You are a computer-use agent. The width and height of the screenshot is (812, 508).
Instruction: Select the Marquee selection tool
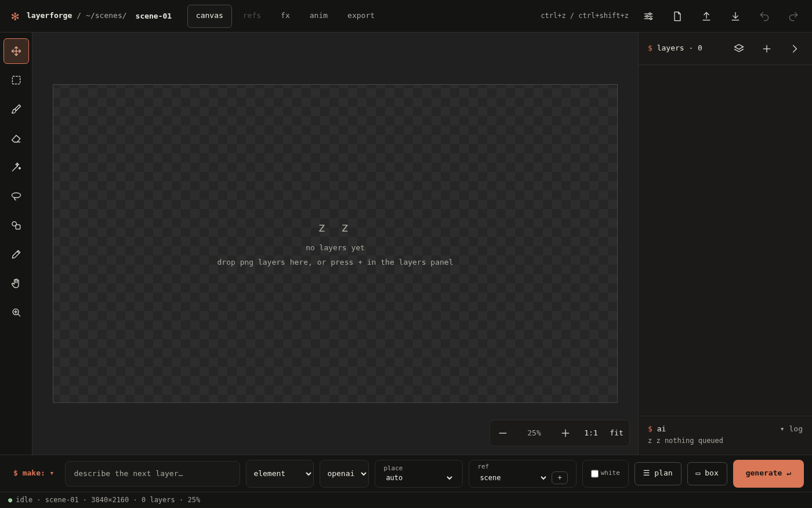pos(16,80)
